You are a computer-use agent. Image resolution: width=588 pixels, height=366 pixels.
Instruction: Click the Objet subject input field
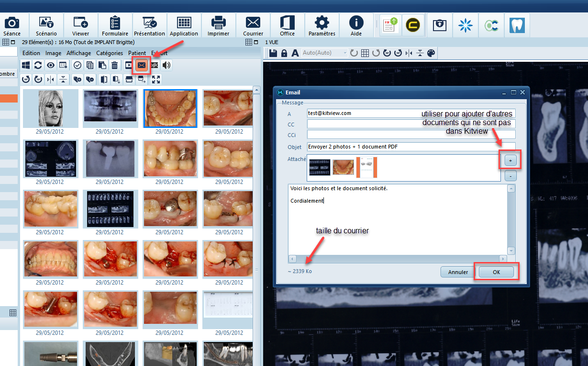pos(411,147)
